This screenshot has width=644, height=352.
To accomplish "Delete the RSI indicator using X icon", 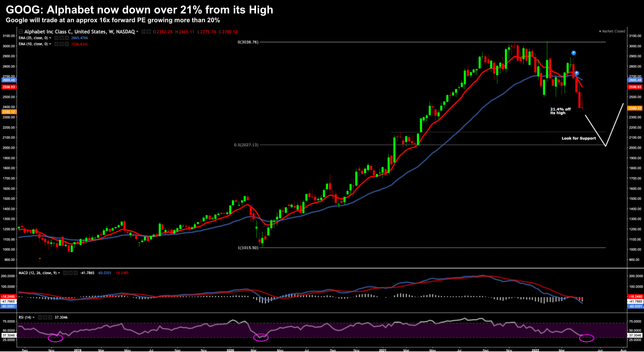I will tap(50, 317).
